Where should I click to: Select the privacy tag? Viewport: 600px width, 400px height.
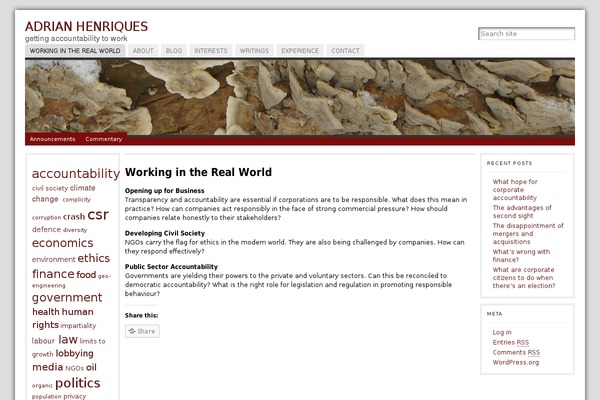75,396
